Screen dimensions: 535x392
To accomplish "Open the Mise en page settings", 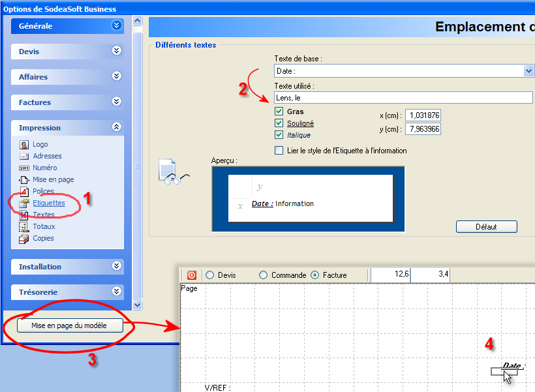I will tap(53, 179).
